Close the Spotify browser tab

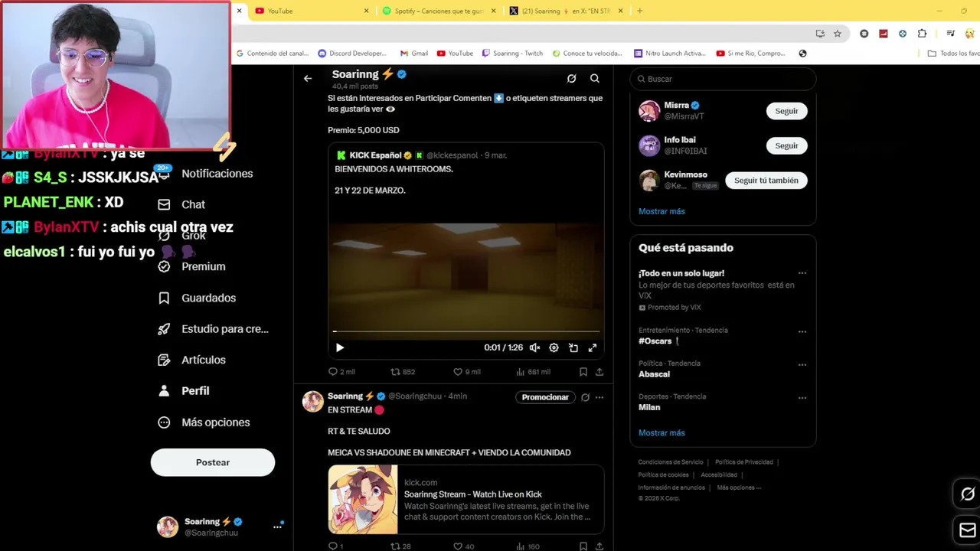pos(493,11)
